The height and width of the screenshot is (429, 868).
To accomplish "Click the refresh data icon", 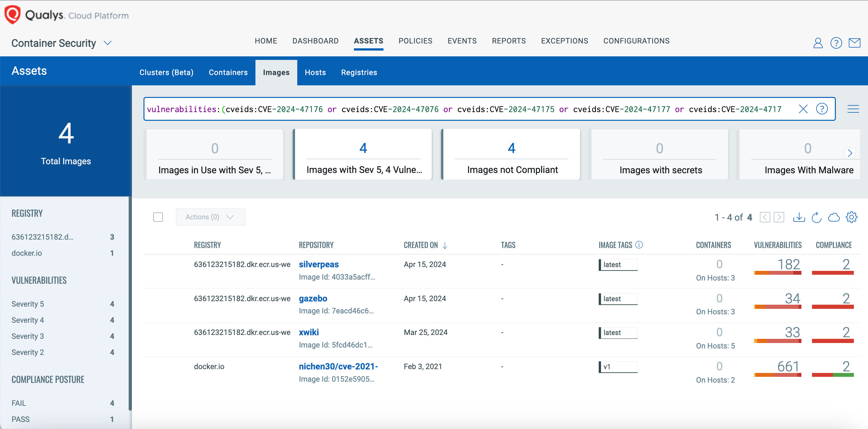I will (x=817, y=217).
